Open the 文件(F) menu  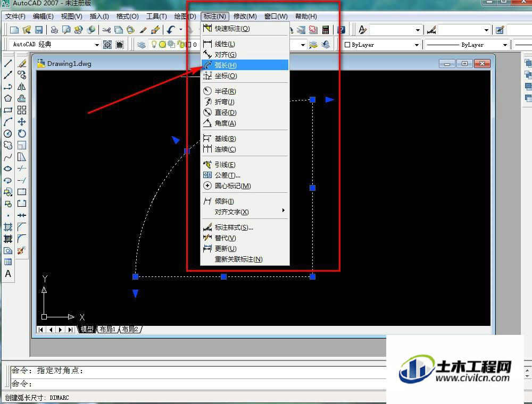pyautogui.click(x=15, y=16)
